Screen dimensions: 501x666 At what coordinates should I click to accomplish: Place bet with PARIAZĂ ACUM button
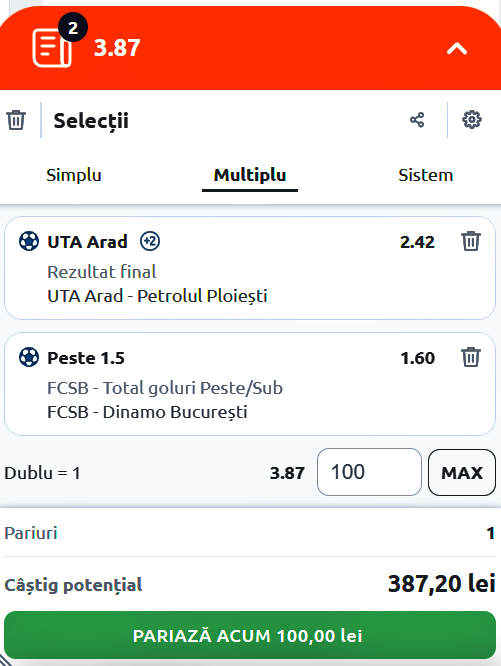pos(250,635)
